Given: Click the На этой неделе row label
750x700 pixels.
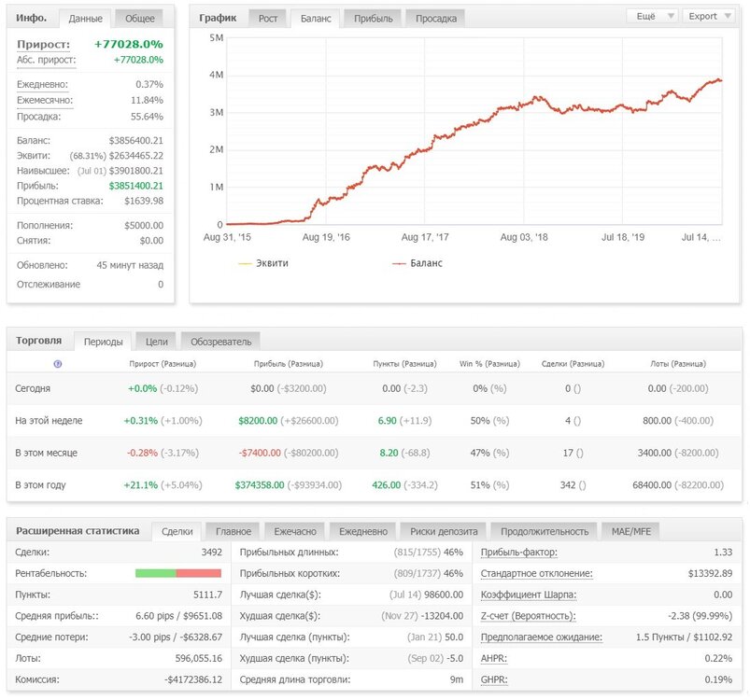Looking at the screenshot, I should pyautogui.click(x=49, y=421).
